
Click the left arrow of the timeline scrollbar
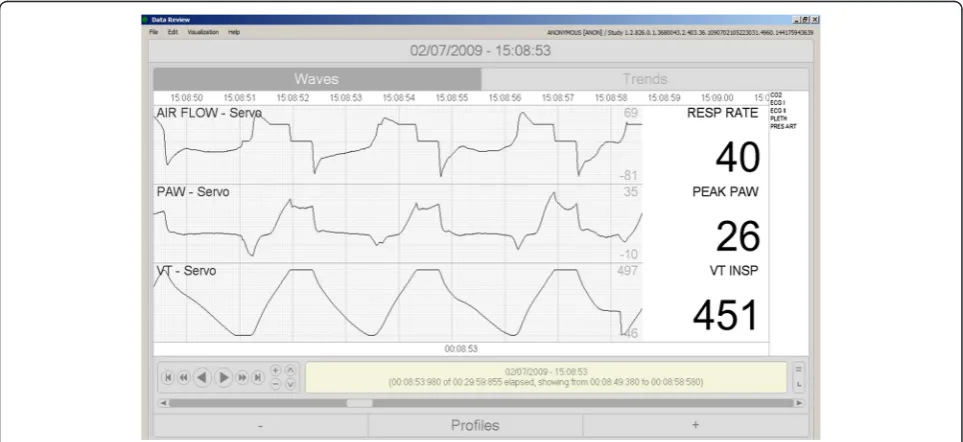pos(163,403)
